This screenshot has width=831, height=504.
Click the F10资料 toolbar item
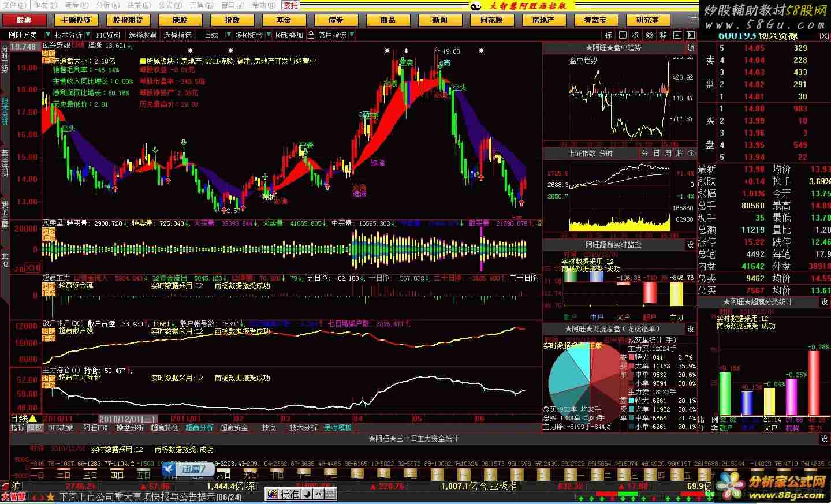(109, 35)
